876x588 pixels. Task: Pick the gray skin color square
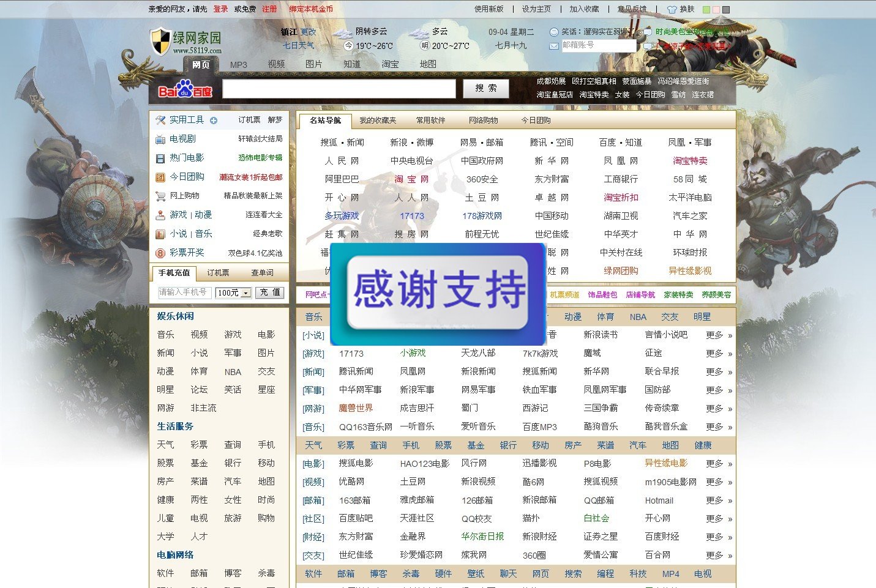726,10
